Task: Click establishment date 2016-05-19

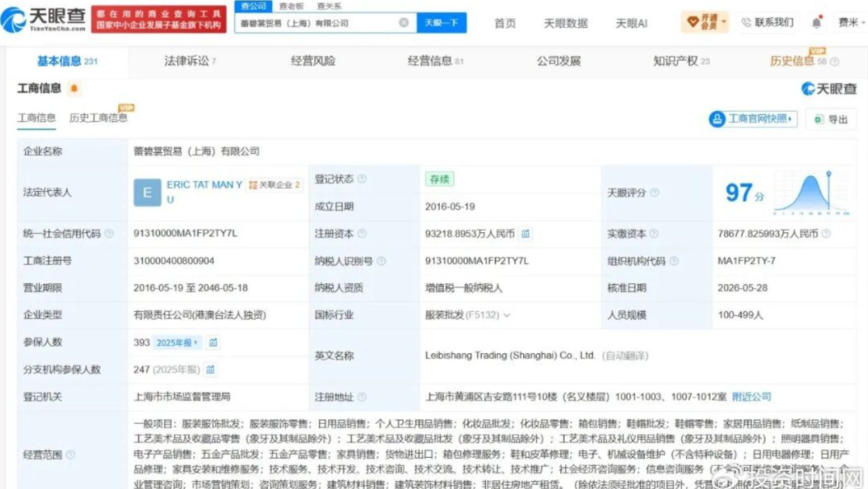Action: (450, 206)
